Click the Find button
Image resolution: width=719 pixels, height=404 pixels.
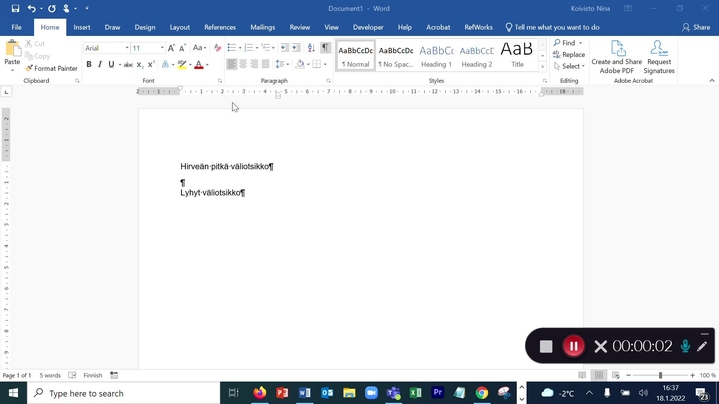564,43
